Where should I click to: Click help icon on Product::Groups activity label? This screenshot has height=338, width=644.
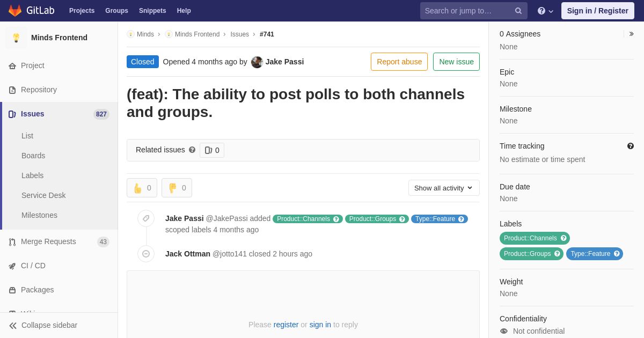coord(402,219)
